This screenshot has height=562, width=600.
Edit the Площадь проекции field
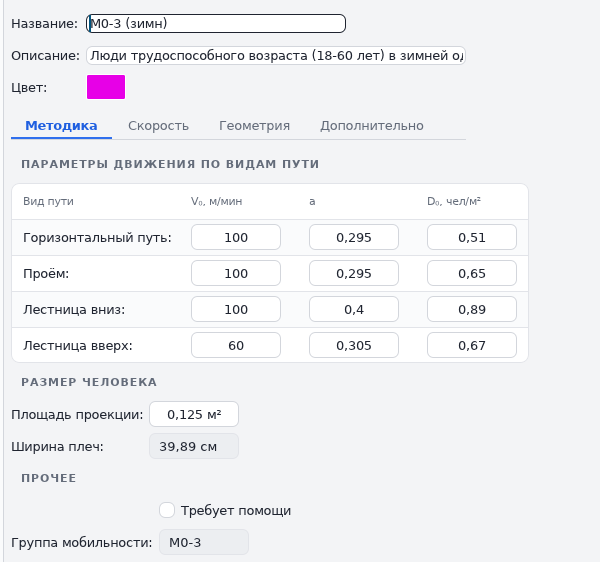(x=194, y=414)
